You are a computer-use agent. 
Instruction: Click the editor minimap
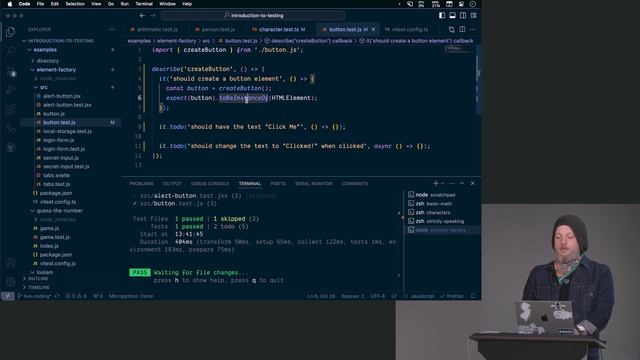point(459,50)
